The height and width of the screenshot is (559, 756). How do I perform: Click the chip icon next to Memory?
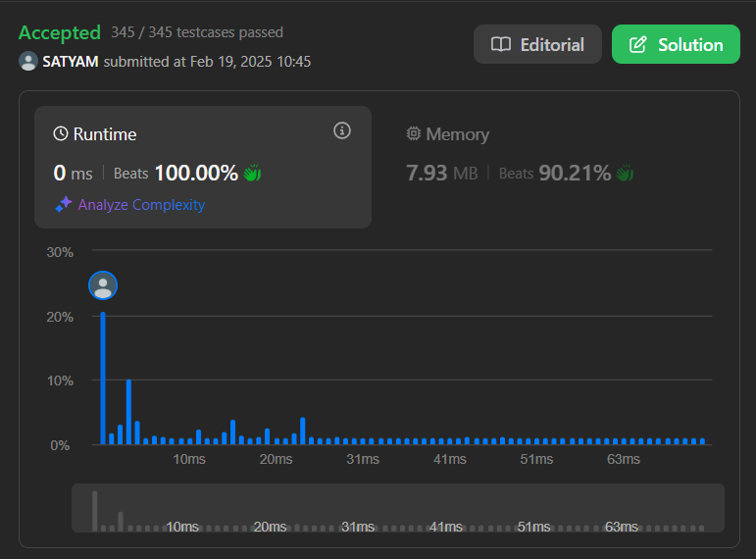pos(414,134)
